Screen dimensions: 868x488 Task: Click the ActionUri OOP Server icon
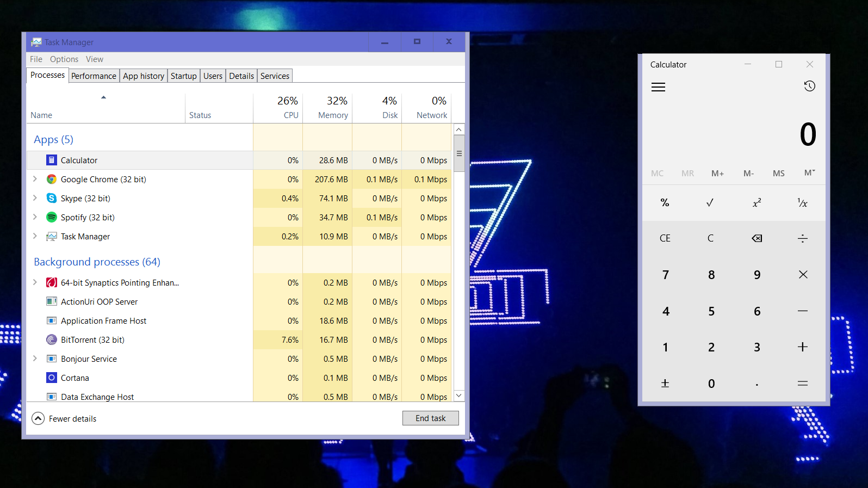[52, 301]
